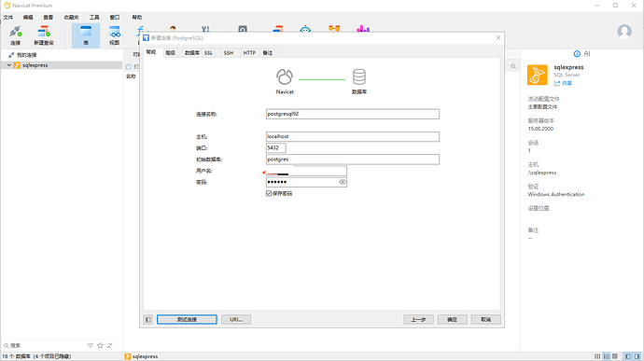Screen dimensions: 644x361
Task: Click the user name (用户名) field
Action: tap(306, 171)
